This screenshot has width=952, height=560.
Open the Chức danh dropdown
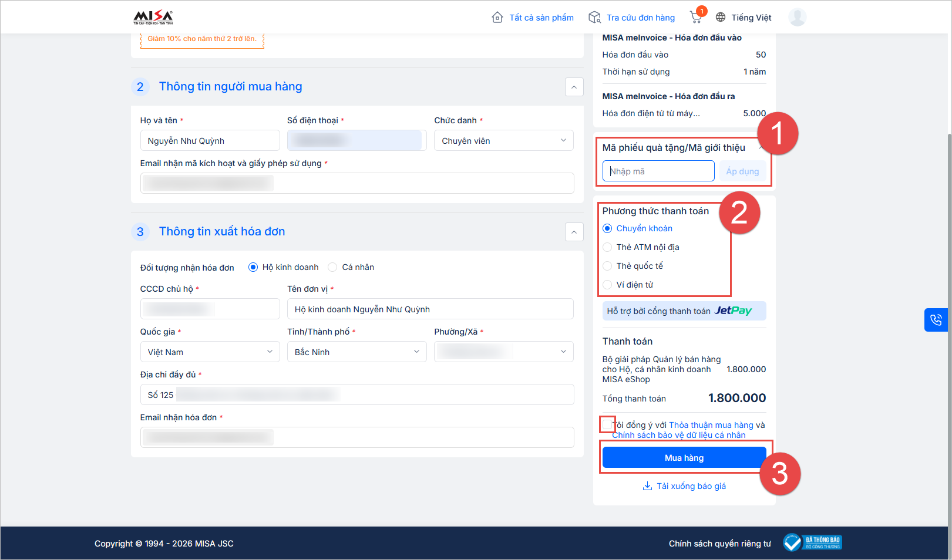[x=503, y=141]
